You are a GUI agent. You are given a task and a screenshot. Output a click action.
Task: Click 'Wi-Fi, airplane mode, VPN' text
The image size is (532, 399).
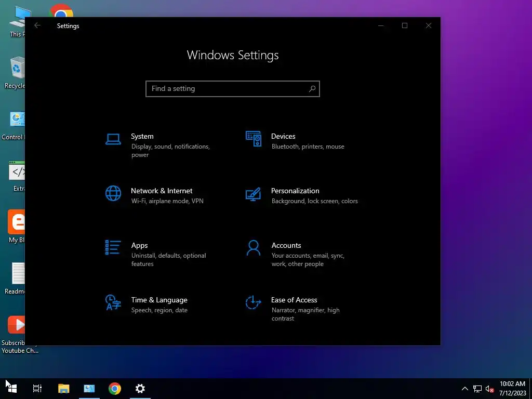coord(167,201)
